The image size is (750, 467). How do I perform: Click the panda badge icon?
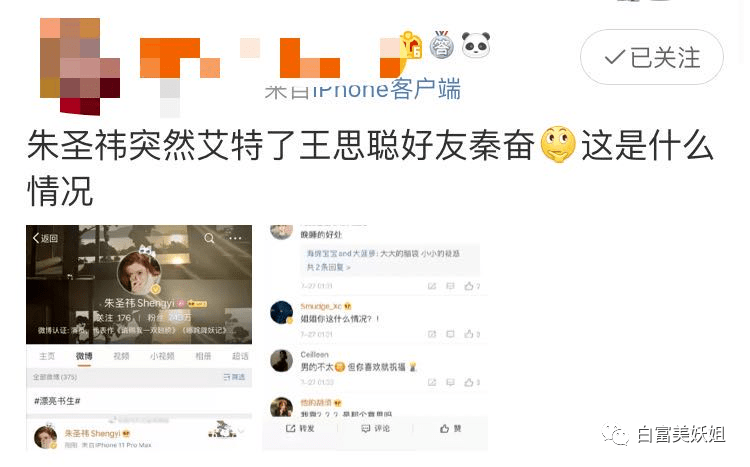(x=476, y=45)
